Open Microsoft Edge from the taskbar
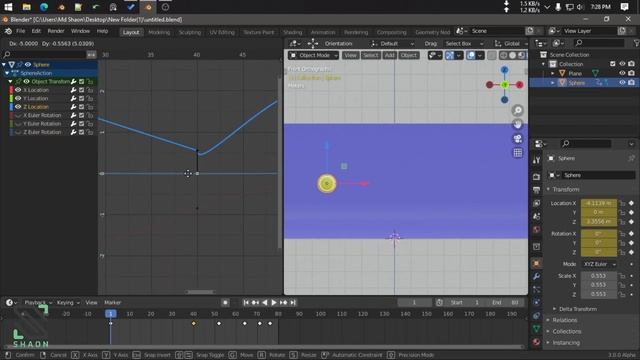This screenshot has height=360, width=640. pos(44,7)
